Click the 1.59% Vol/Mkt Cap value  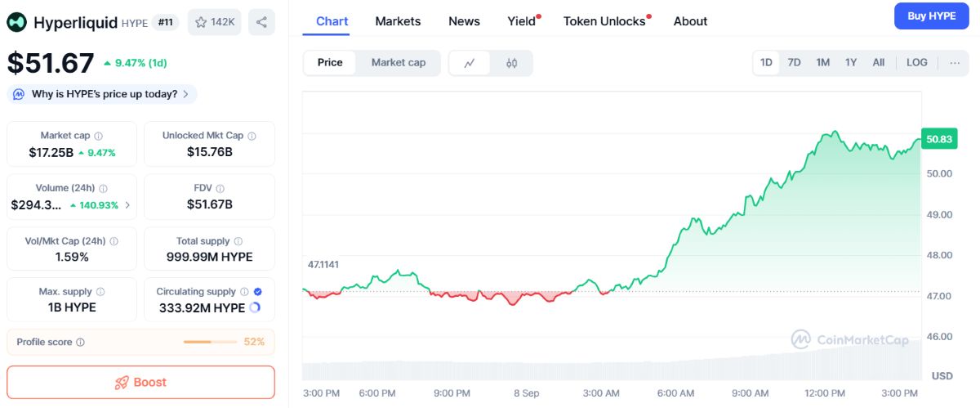[72, 257]
